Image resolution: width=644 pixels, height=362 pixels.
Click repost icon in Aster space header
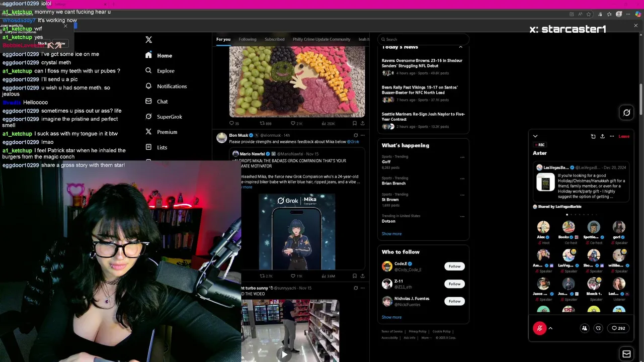(593, 136)
